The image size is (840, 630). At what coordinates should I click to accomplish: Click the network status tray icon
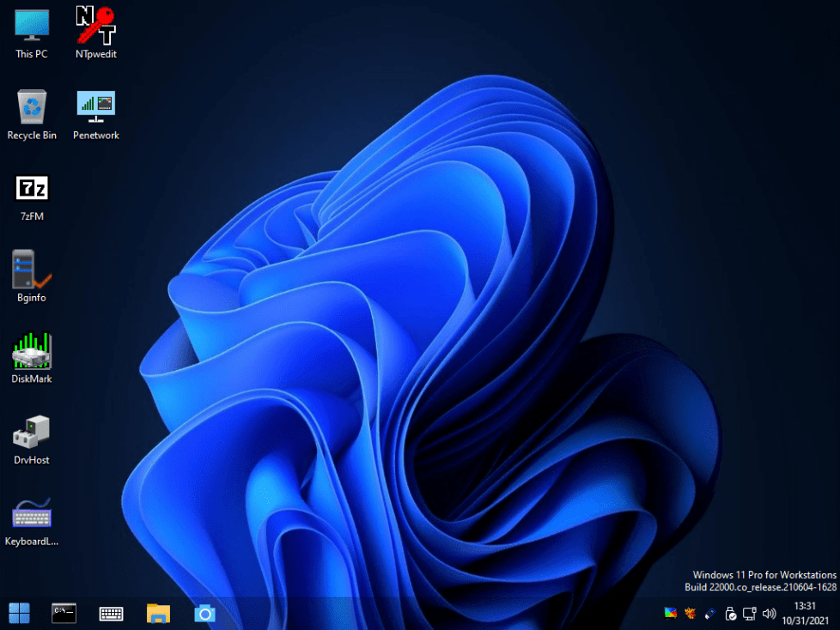[x=749, y=613]
